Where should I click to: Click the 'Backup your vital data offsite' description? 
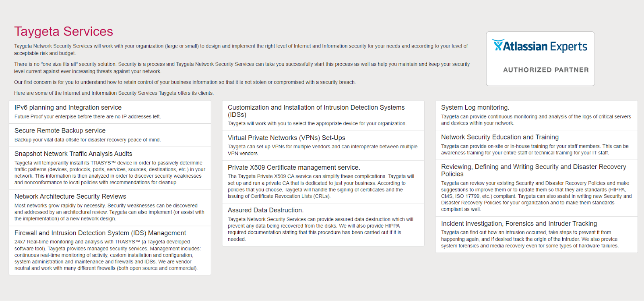click(x=87, y=140)
